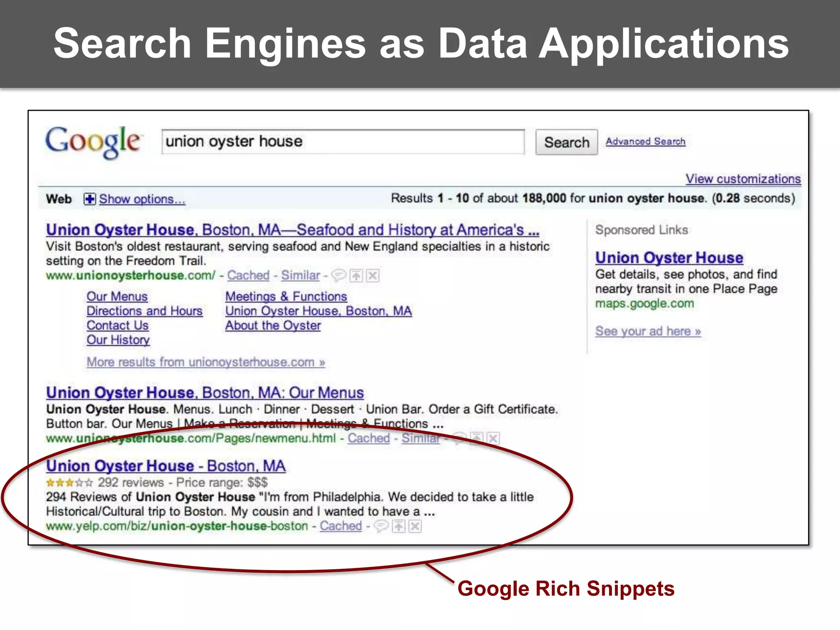Open View customizations link
Viewport: 840px width, 630px height.
pyautogui.click(x=743, y=179)
